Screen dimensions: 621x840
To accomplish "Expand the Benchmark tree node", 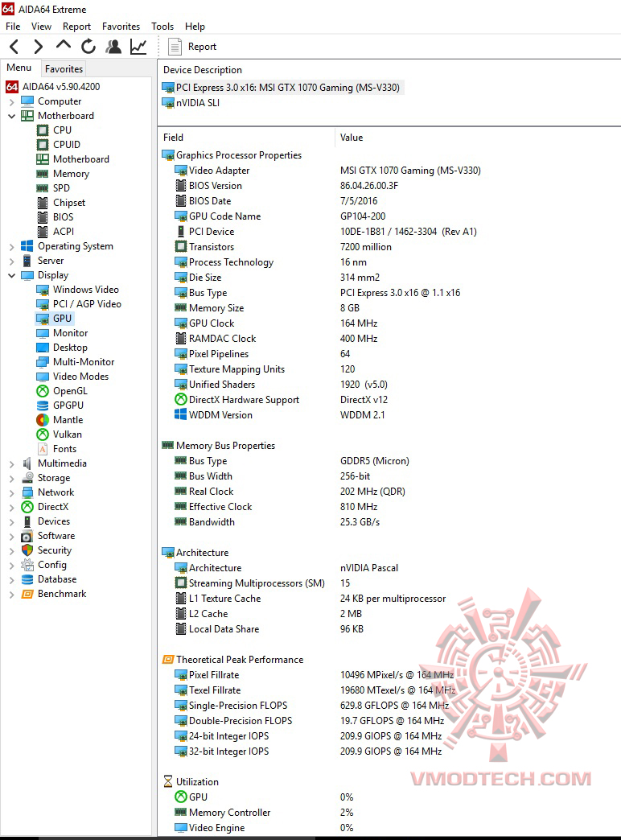I will [x=12, y=594].
